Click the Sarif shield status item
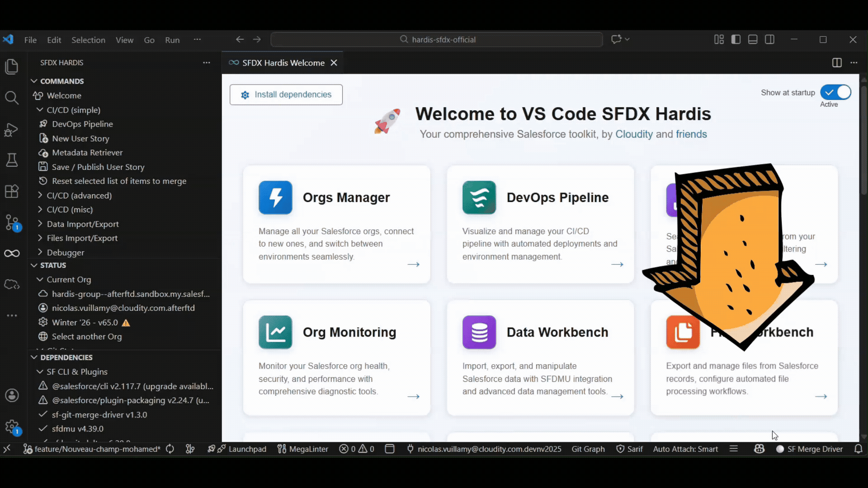This screenshot has height=488, width=868. coord(629,449)
